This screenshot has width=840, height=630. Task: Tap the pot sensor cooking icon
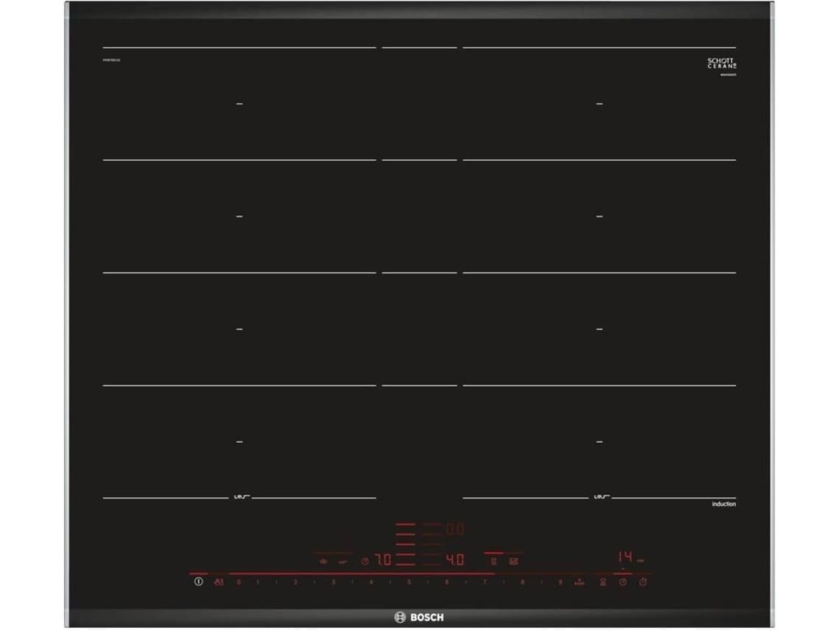tap(323, 561)
